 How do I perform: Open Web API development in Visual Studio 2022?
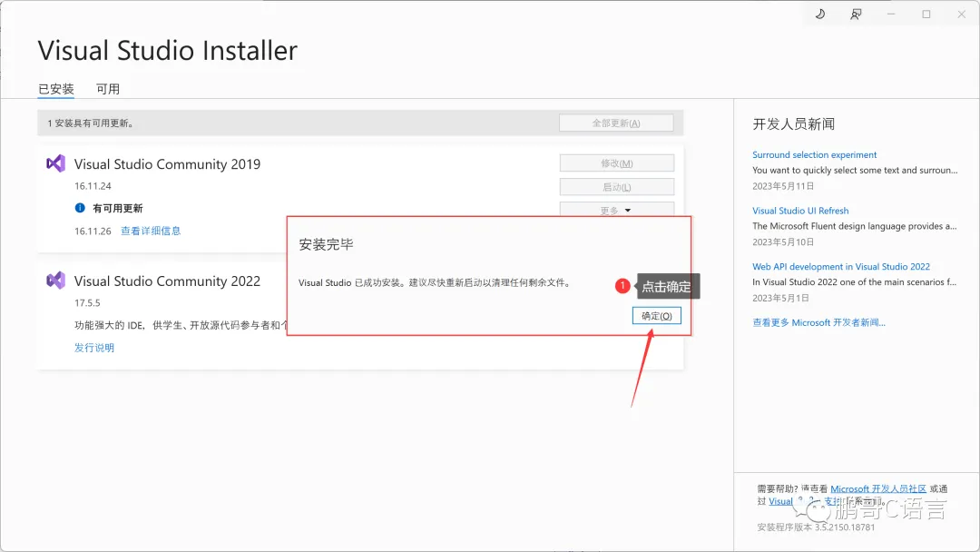841,266
